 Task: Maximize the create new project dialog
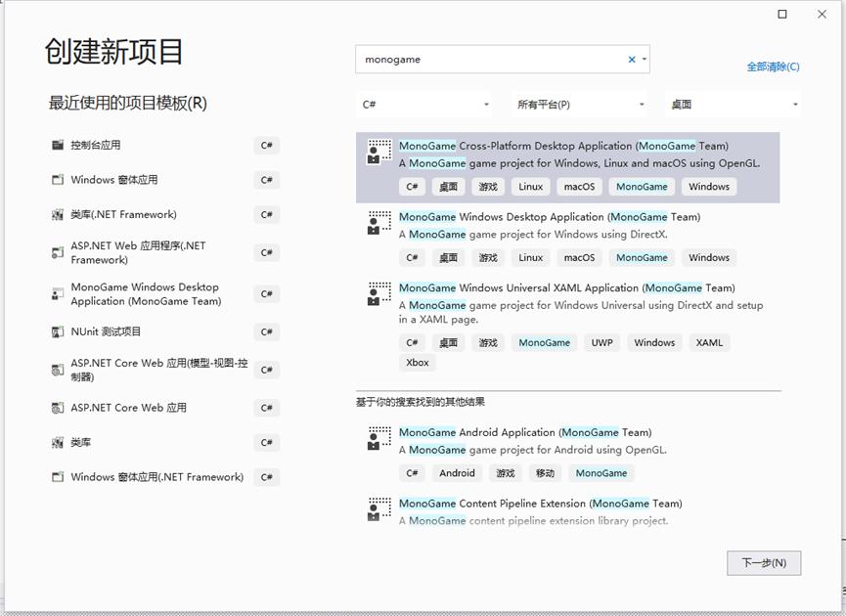pos(782,15)
